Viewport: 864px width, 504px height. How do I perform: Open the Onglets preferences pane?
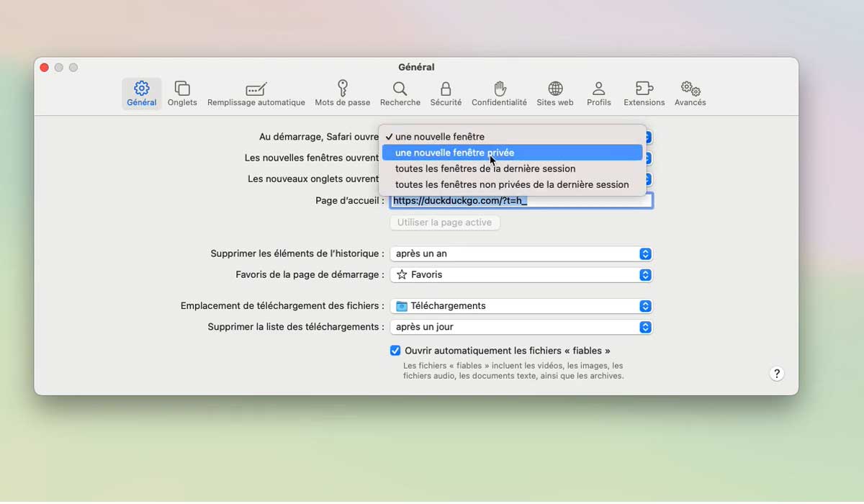point(182,94)
